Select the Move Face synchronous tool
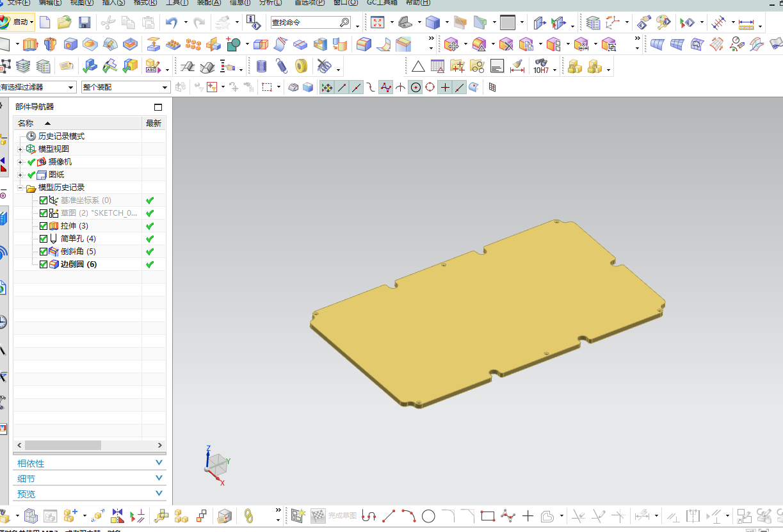This screenshot has height=532, width=783. (451, 44)
